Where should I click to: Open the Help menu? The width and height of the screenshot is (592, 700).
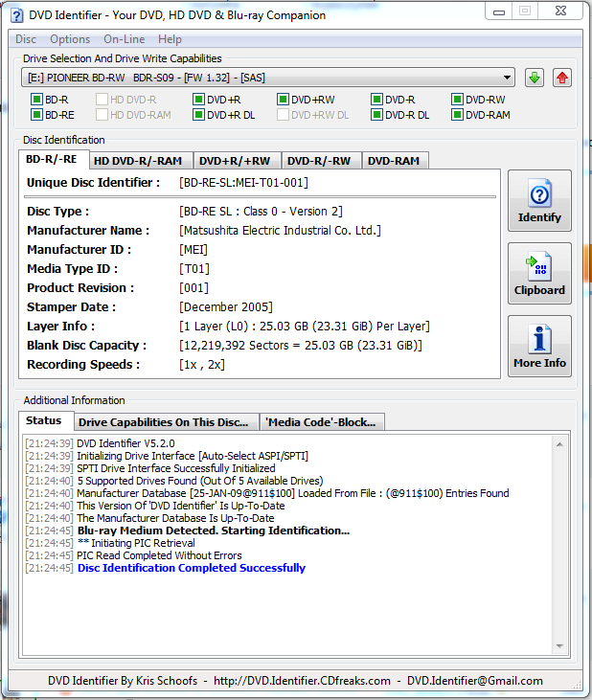pyautogui.click(x=170, y=39)
